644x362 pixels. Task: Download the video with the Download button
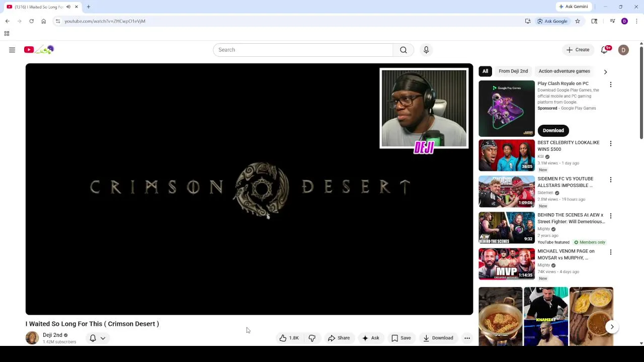438,338
